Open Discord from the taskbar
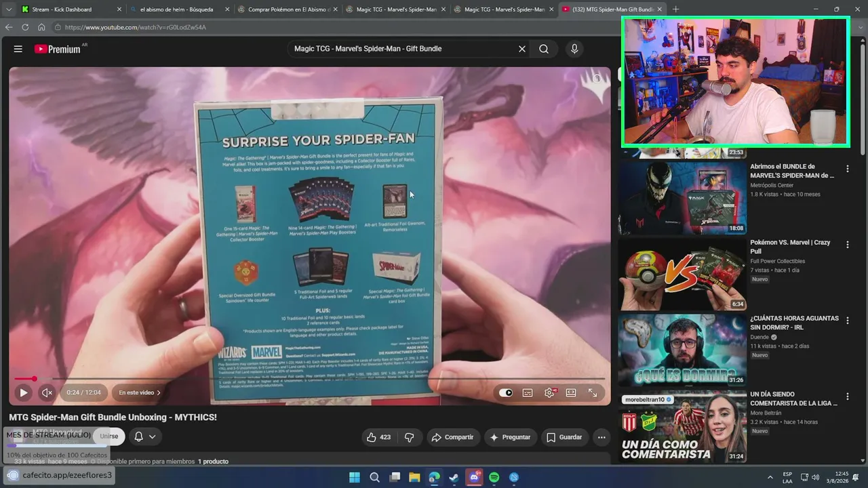The image size is (868, 488). coord(475,477)
